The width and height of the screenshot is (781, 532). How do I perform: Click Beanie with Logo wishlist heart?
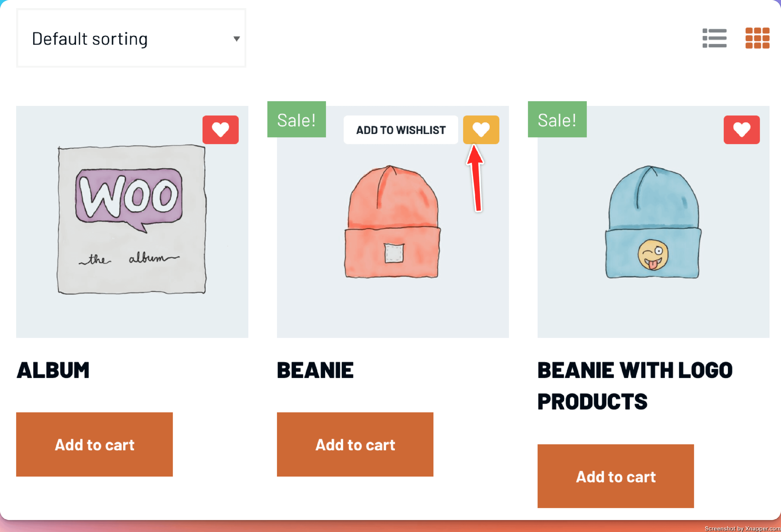tap(741, 130)
